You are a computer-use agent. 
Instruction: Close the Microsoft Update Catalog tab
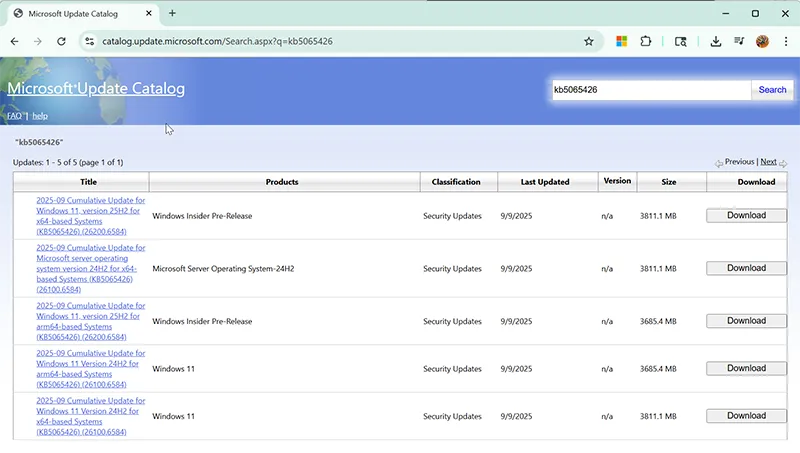[x=148, y=13]
